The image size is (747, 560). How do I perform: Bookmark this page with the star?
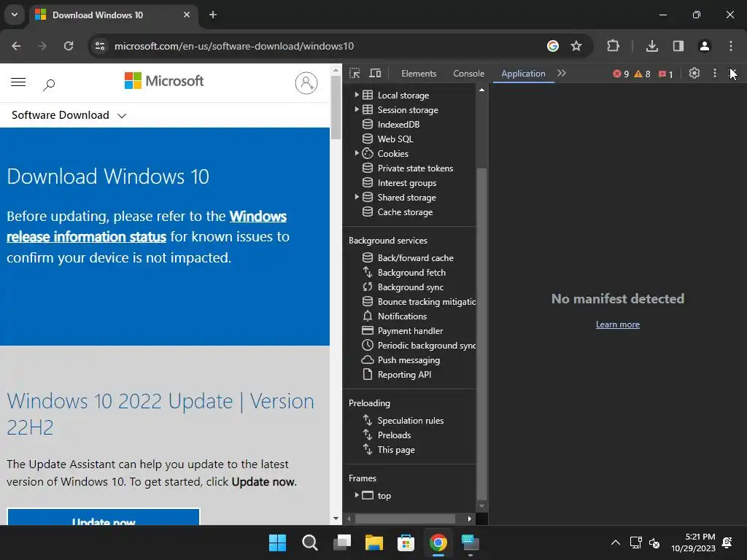pos(576,46)
